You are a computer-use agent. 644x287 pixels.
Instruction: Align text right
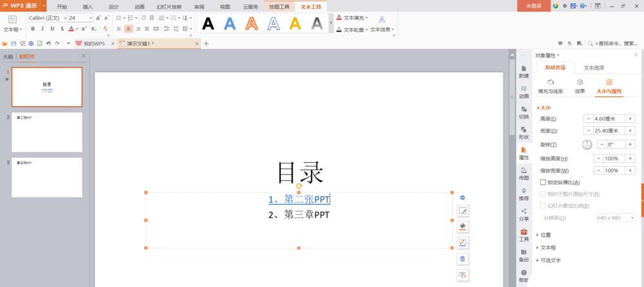138,29
